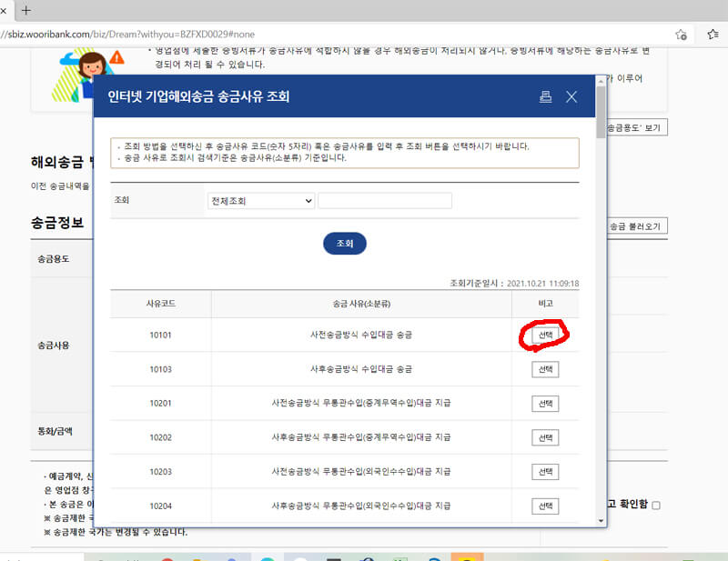
Task: Click code cell 10103
Action: pyautogui.click(x=161, y=369)
